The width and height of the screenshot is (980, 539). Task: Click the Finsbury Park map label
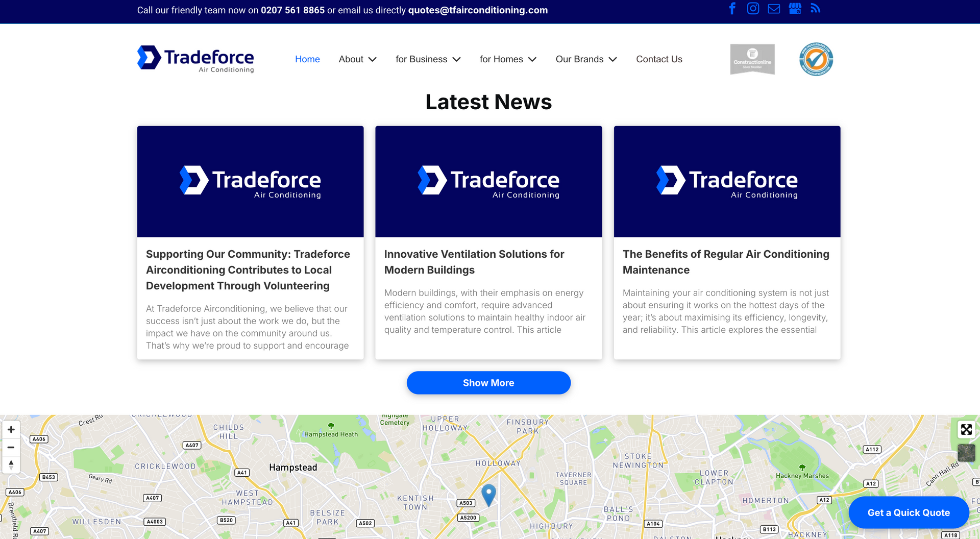pyautogui.click(x=528, y=427)
